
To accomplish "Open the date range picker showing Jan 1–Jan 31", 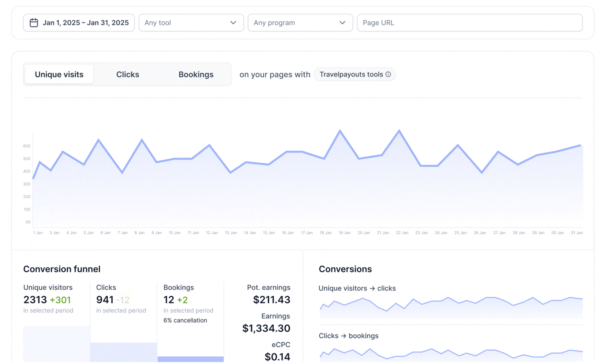I will [x=79, y=22].
